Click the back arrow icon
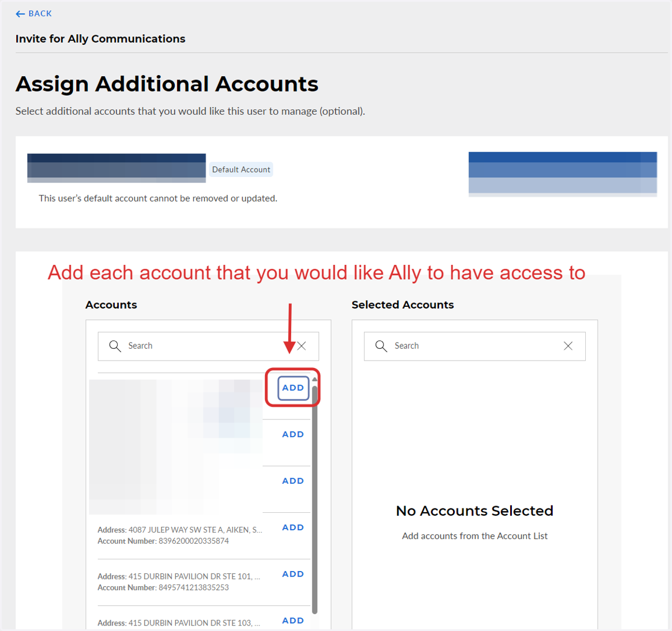The image size is (672, 631). [20, 14]
